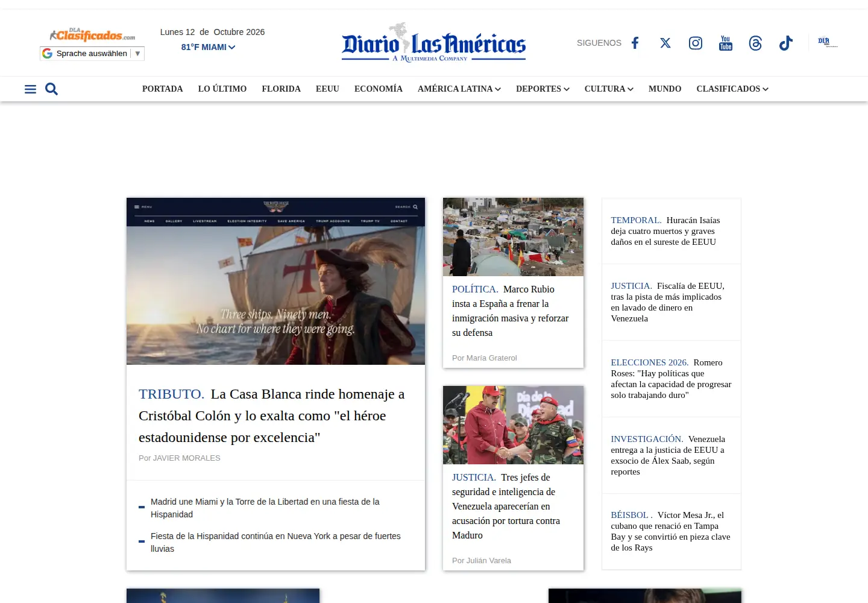The image size is (868, 603).
Task: Read the Romero Roses Elecciones 2026 story
Action: [x=671, y=379]
